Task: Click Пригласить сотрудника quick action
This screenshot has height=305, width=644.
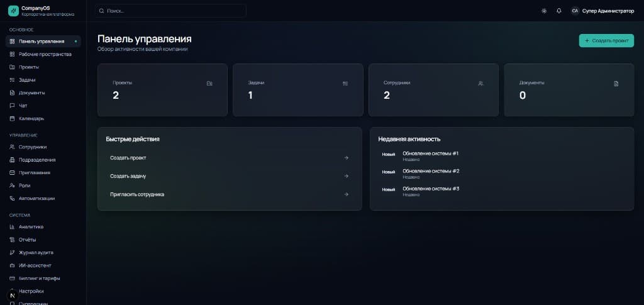Action: pos(230,194)
